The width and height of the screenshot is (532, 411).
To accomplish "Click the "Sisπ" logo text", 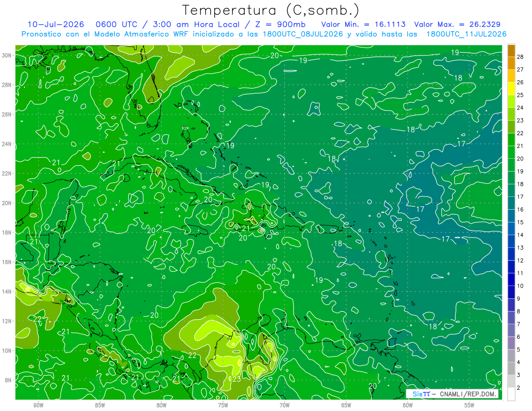I will (x=421, y=394).
